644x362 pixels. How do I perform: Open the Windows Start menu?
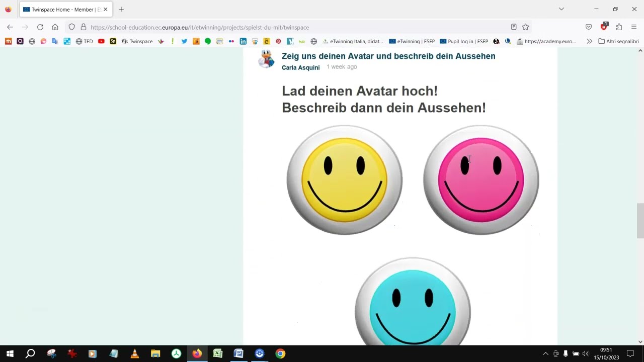[10, 353]
